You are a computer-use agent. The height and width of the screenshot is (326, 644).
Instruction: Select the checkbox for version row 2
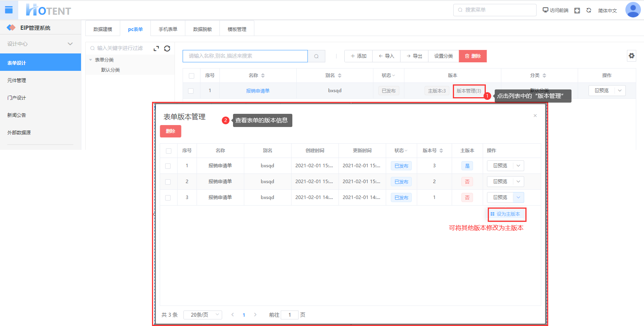(168, 182)
